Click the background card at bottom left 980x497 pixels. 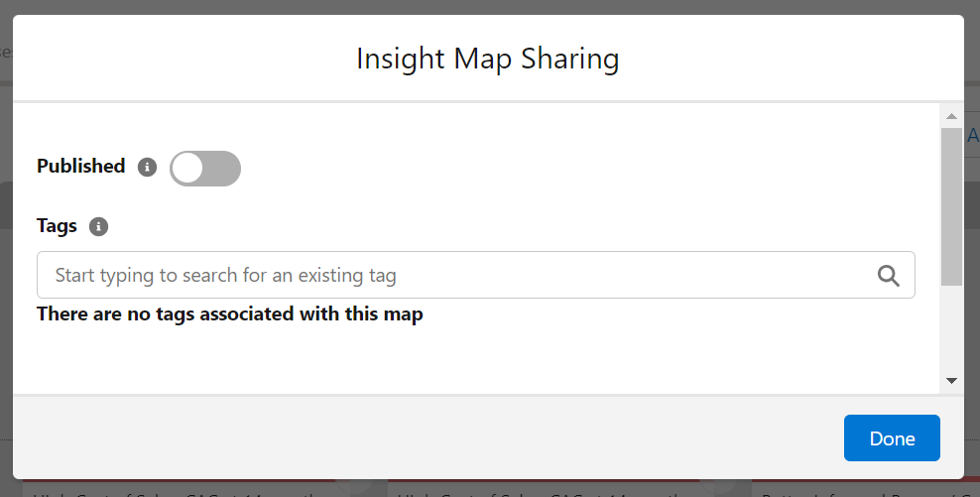pyautogui.click(x=179, y=489)
